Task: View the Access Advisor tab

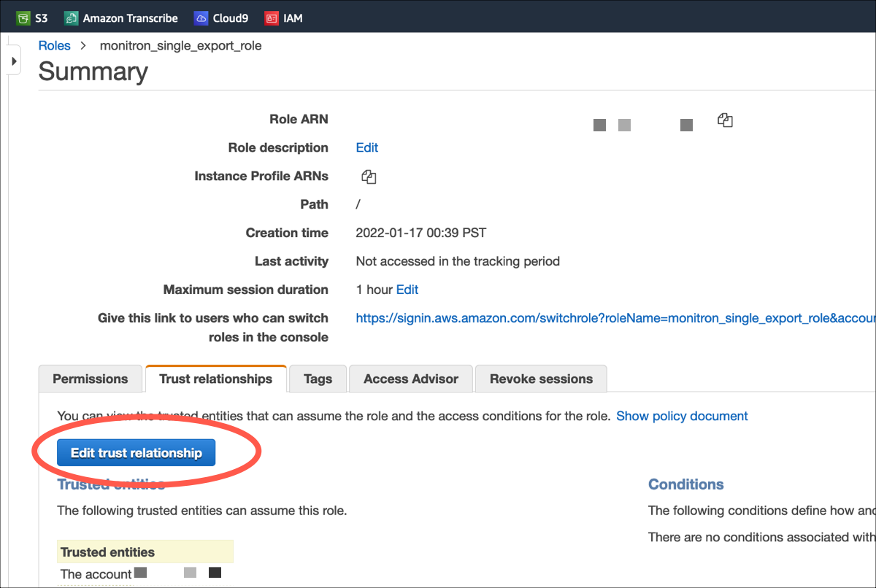Action: click(x=410, y=379)
